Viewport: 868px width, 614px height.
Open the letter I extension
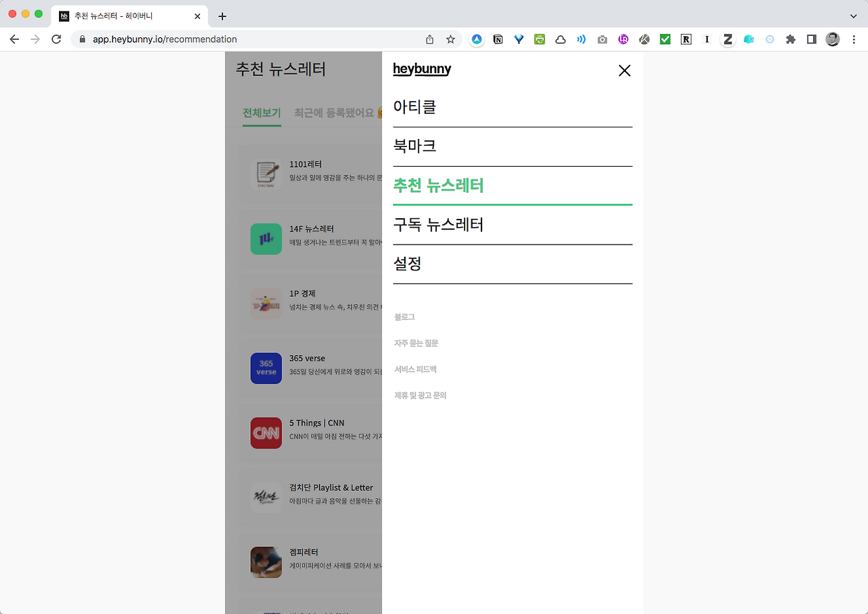(x=707, y=39)
